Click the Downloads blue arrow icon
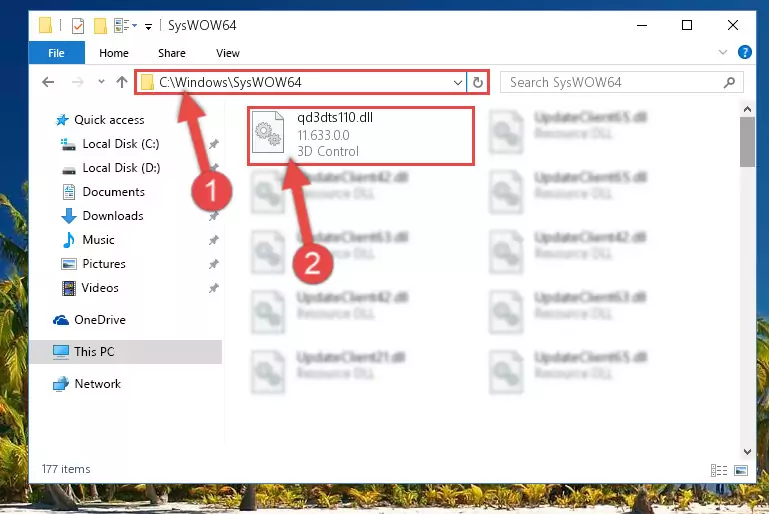This screenshot has height=514, width=769. click(69, 216)
